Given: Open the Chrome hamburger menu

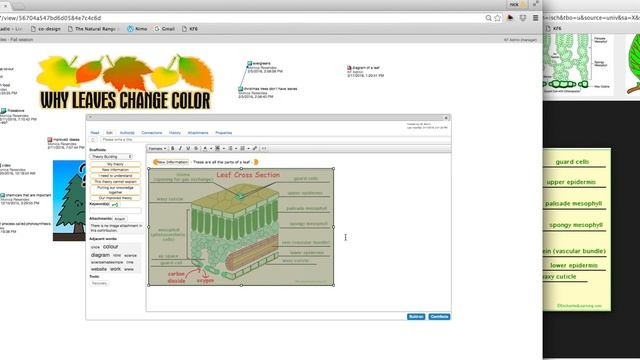Looking at the screenshot, I should coord(536,18).
